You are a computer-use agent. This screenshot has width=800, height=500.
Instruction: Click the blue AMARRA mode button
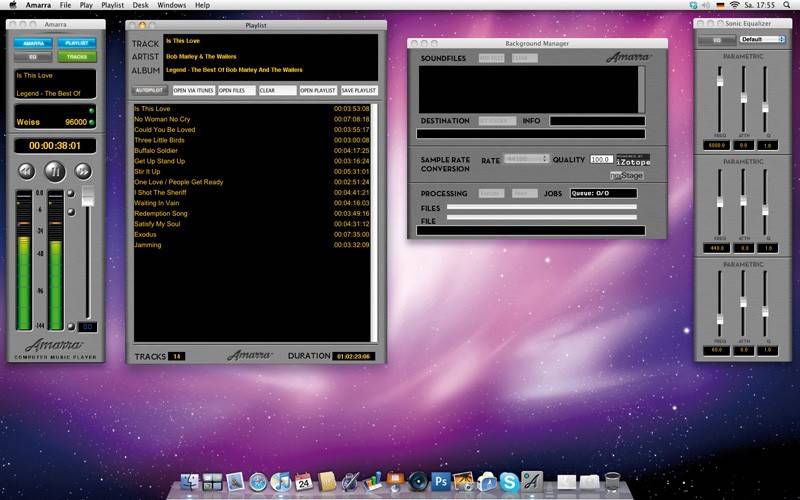pos(33,43)
